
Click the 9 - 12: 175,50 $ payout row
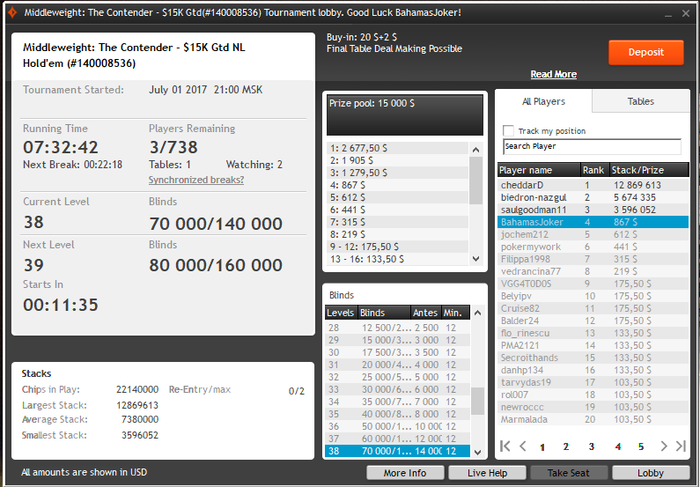pyautogui.click(x=397, y=247)
